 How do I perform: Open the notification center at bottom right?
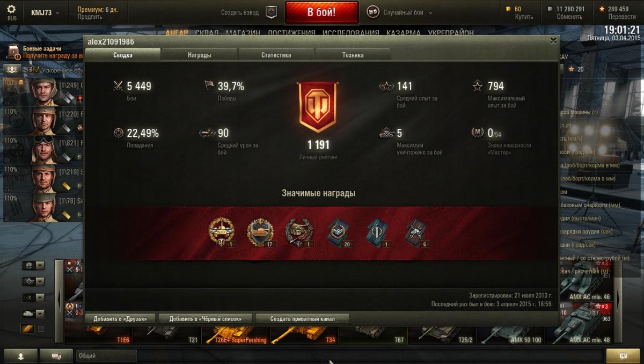point(623,356)
